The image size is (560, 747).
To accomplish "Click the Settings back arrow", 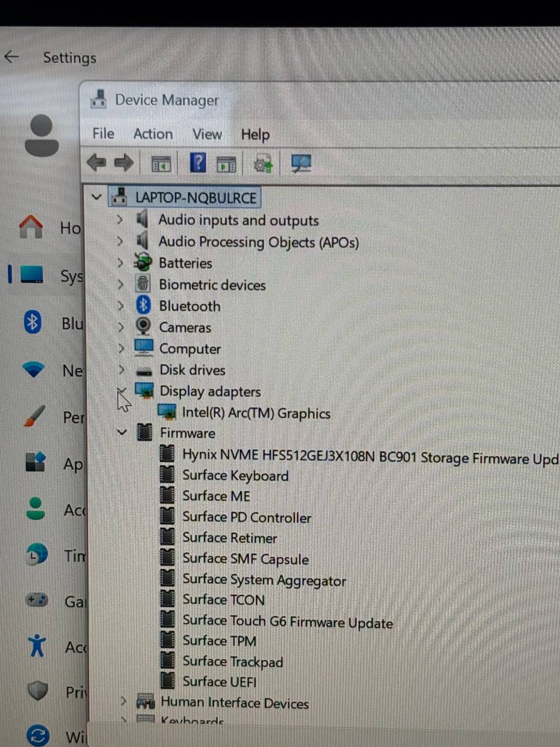I will [12, 57].
